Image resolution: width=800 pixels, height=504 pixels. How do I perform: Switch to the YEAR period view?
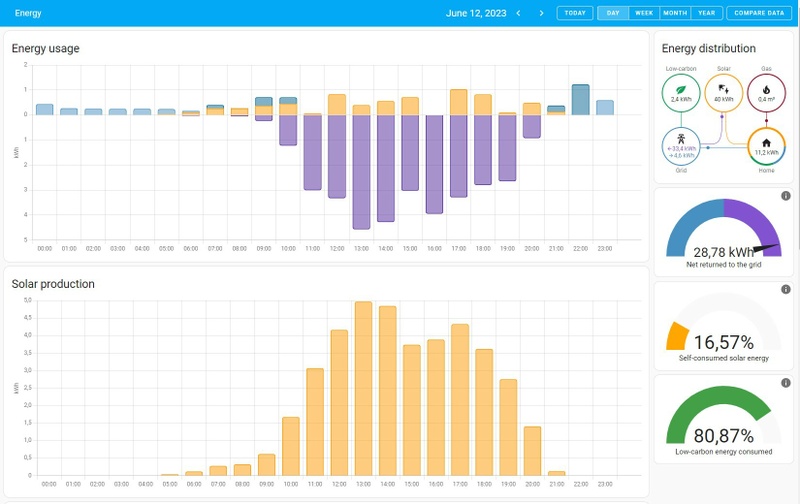707,13
